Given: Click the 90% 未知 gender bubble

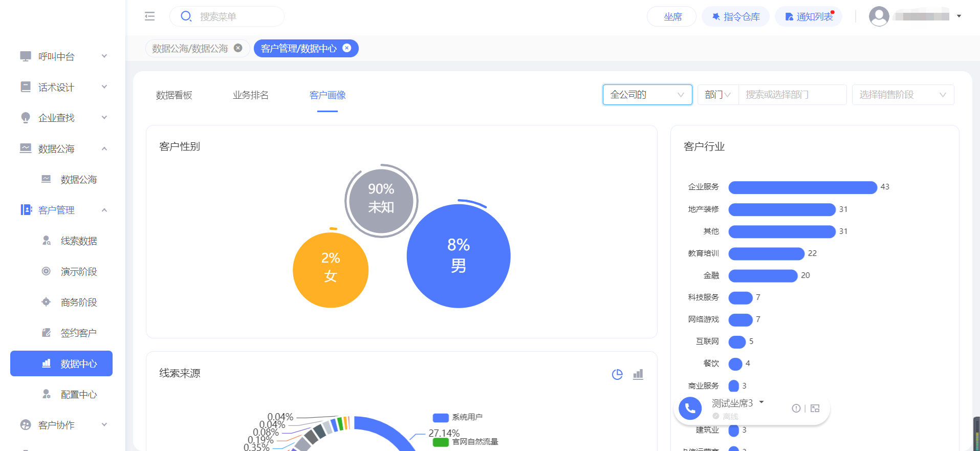Looking at the screenshot, I should (x=381, y=201).
